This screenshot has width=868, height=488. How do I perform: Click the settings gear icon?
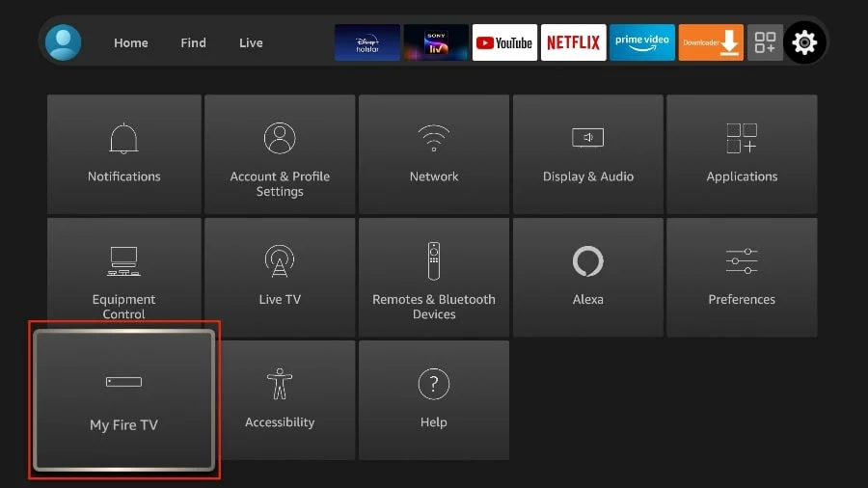804,42
